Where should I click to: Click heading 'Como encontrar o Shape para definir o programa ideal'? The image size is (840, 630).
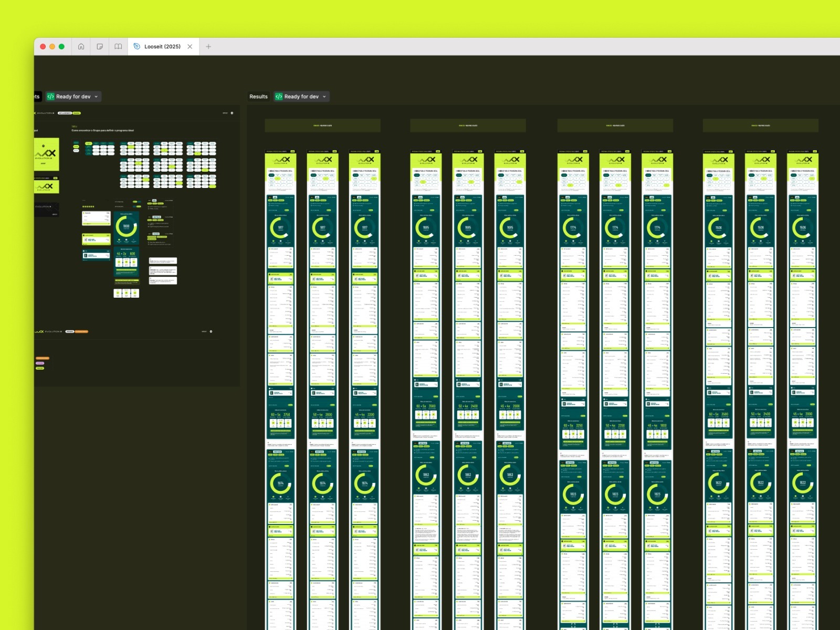click(x=103, y=130)
